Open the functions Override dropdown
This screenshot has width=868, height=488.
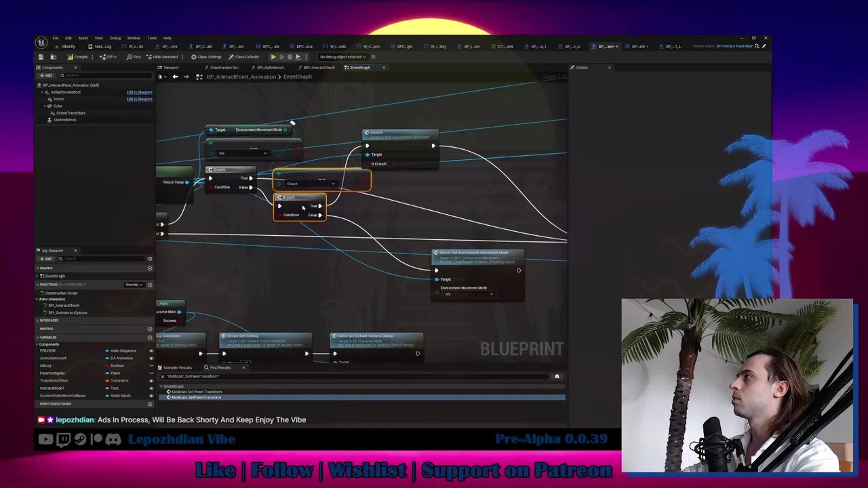133,285
